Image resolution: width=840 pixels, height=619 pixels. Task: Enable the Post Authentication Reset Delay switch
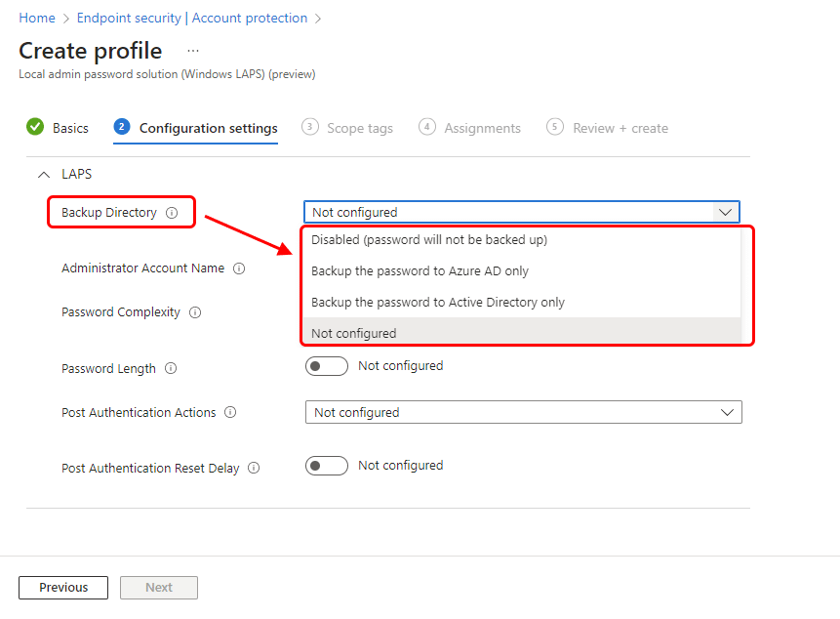[326, 466]
